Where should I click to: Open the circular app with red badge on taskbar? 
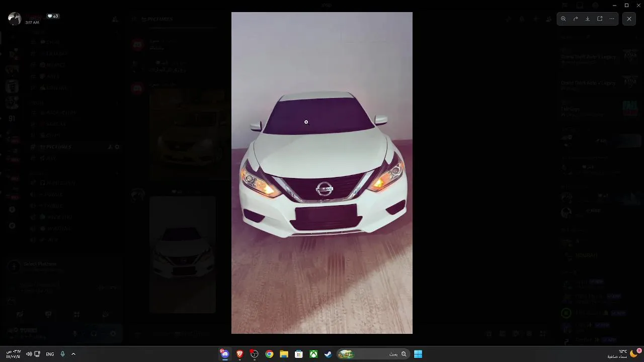pyautogui.click(x=255, y=354)
